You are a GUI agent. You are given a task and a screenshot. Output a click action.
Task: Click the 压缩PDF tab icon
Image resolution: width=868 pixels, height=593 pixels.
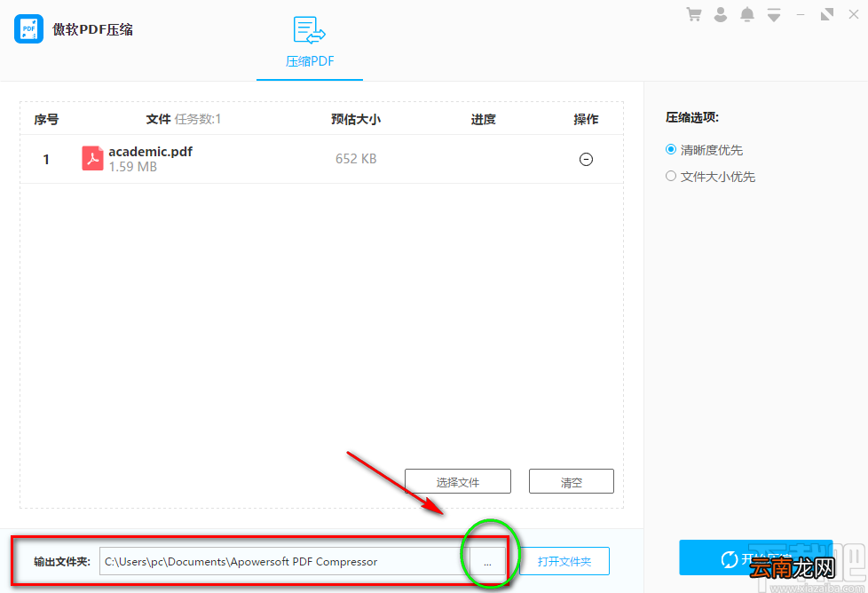click(310, 30)
